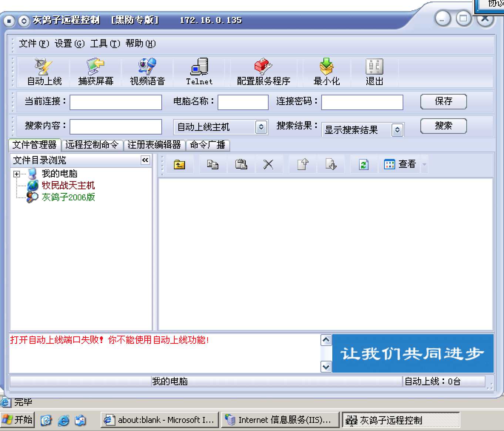Click the file download icon

[x=330, y=164]
